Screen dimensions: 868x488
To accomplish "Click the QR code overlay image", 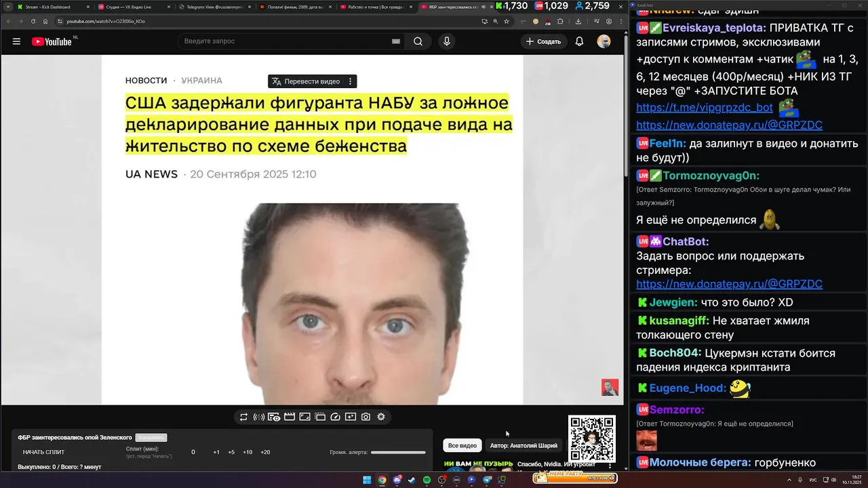I will (x=592, y=439).
